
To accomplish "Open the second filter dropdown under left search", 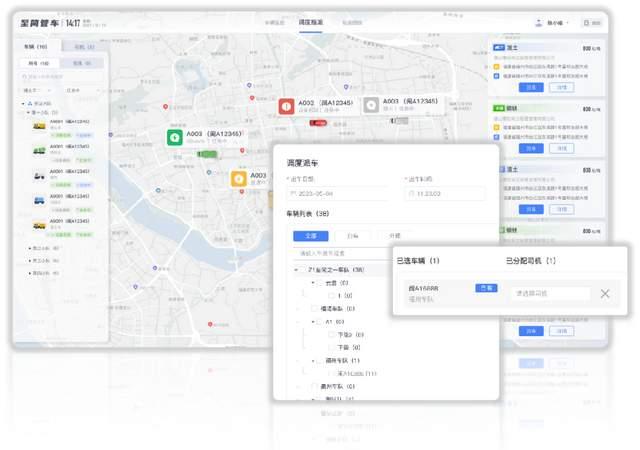I will click(83, 90).
